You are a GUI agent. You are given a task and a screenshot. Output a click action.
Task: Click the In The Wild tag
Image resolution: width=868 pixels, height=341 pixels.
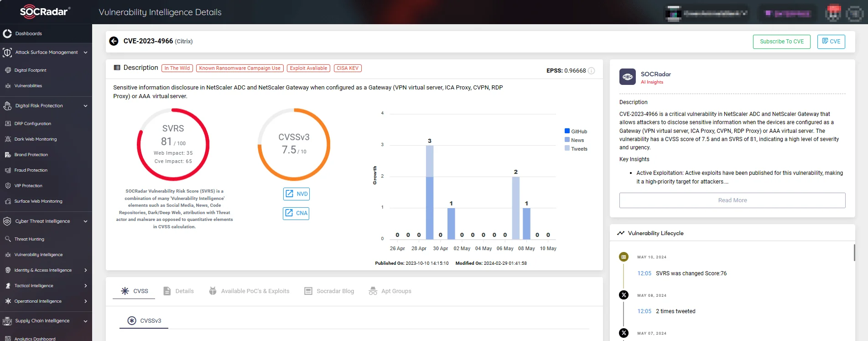(177, 68)
